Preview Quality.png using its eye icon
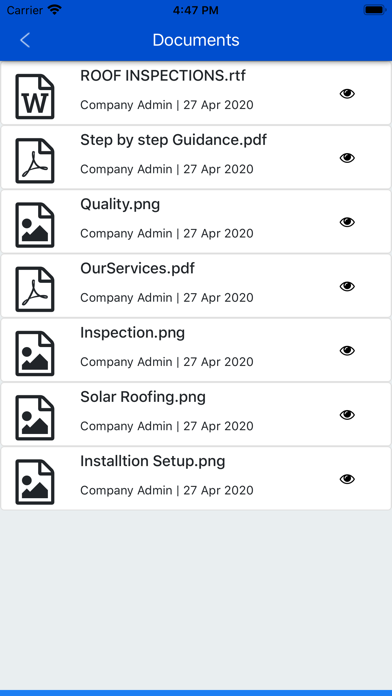This screenshot has height=696, width=392. pyautogui.click(x=347, y=222)
